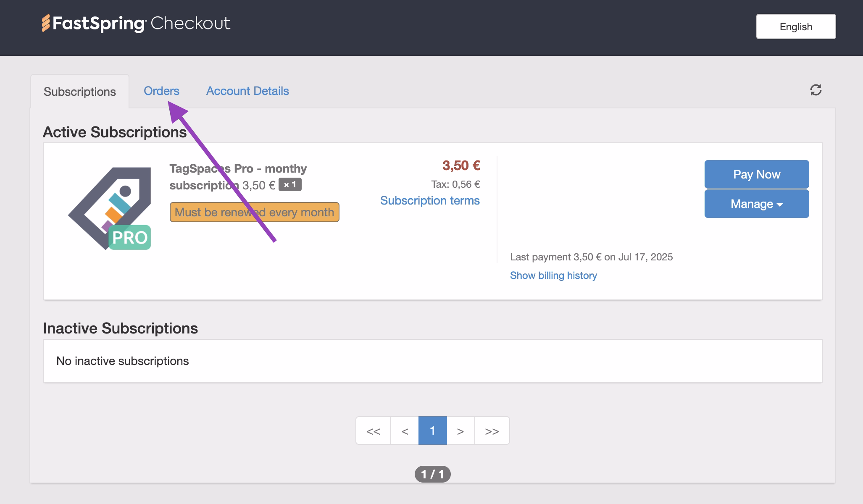This screenshot has height=504, width=863.
Task: Click the renewal reminder badge
Action: 254,212
